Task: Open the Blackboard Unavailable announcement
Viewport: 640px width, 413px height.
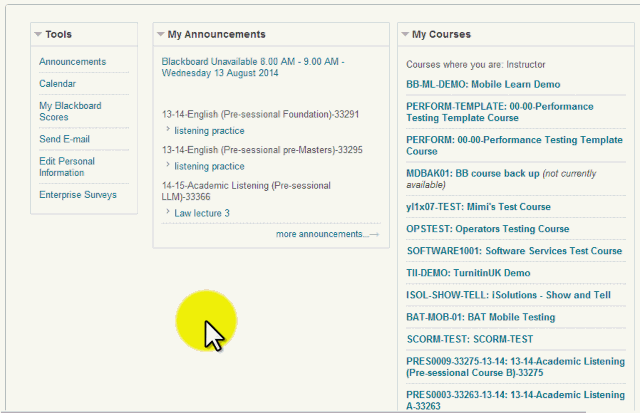Action: 252,67
